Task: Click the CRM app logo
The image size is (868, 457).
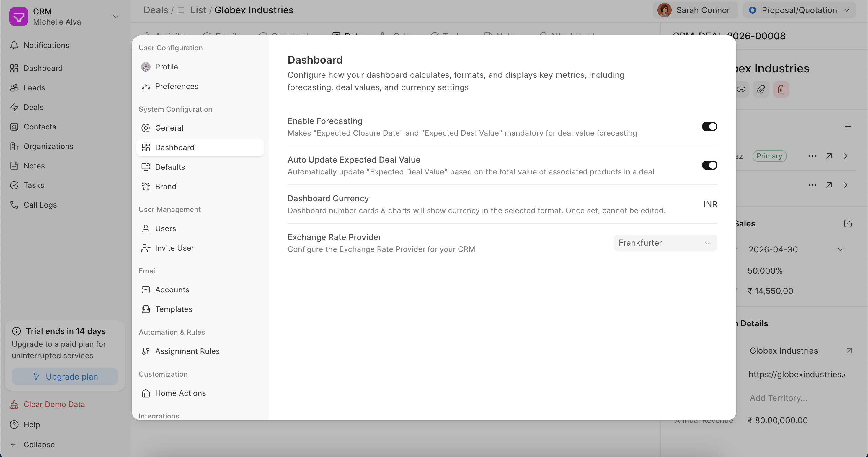Action: point(19,17)
